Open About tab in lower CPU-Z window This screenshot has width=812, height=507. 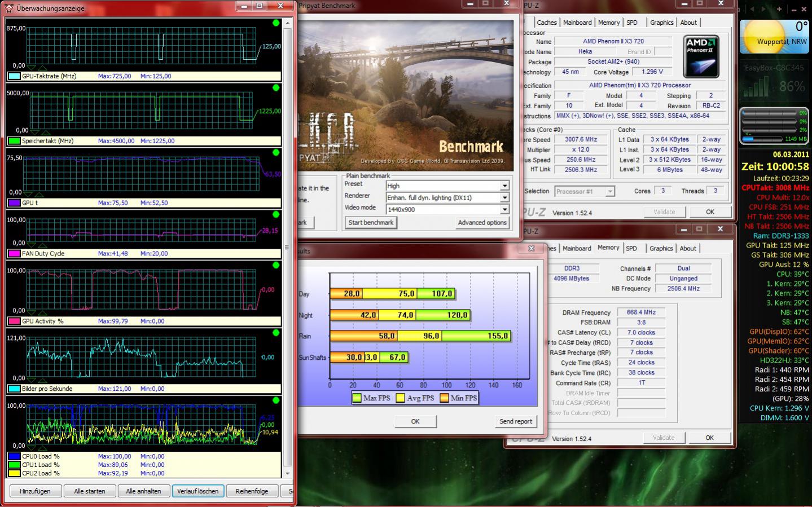pyautogui.click(x=688, y=248)
